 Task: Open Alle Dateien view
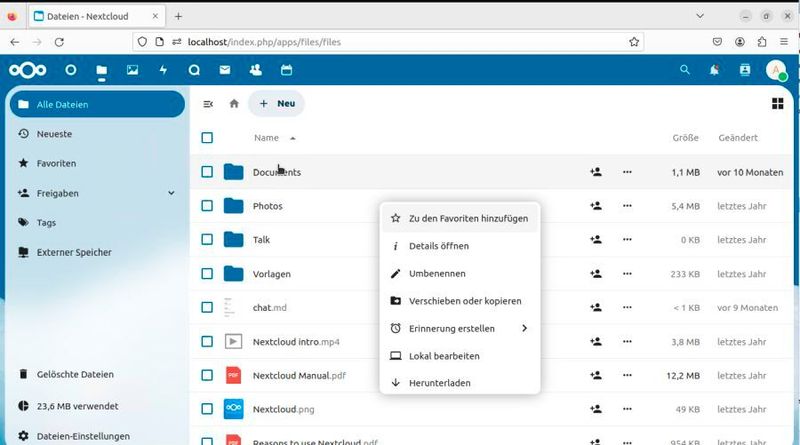pos(97,104)
